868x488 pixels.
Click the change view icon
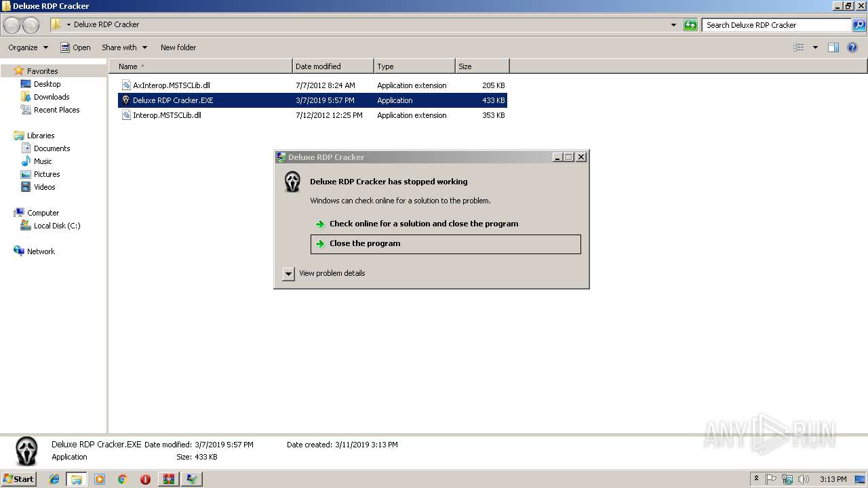pos(799,47)
